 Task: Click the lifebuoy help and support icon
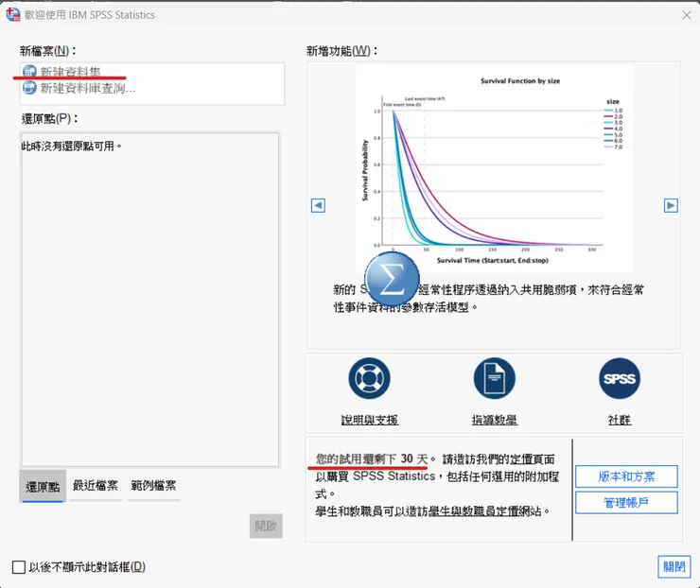pos(369,379)
